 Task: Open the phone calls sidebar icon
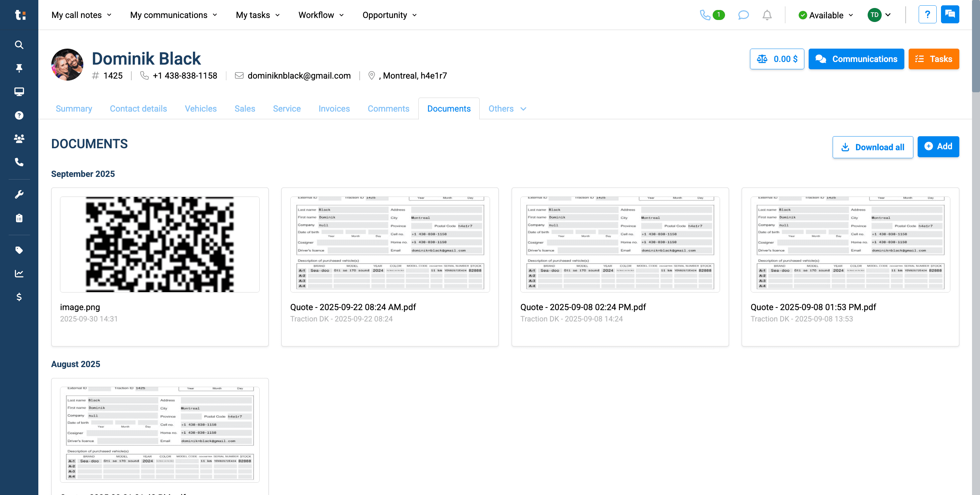(x=19, y=162)
